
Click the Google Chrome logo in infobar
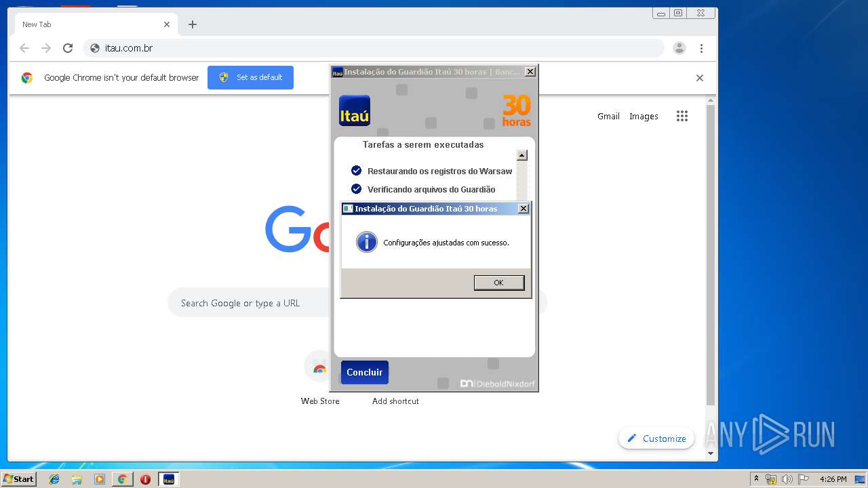pyautogui.click(x=26, y=78)
